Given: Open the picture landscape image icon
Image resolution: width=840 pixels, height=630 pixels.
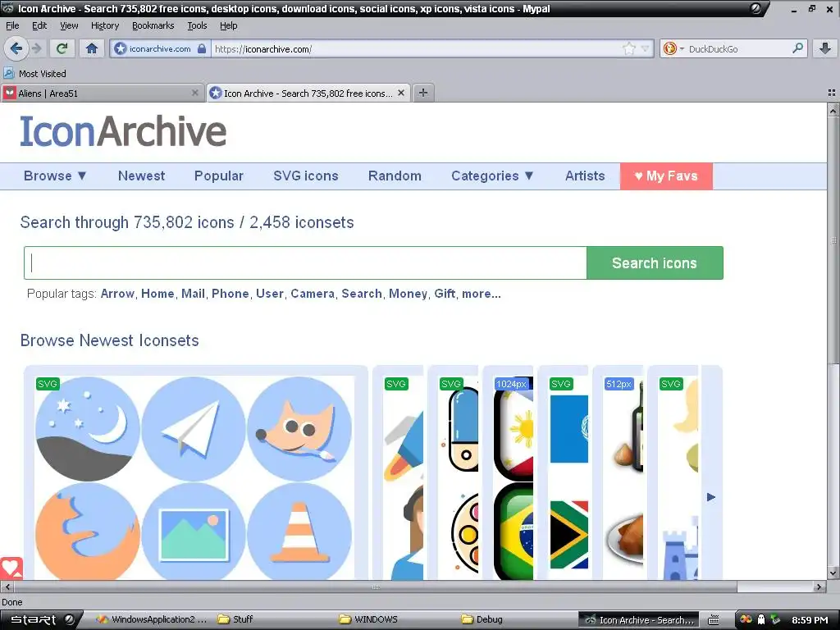Looking at the screenshot, I should (x=194, y=531).
